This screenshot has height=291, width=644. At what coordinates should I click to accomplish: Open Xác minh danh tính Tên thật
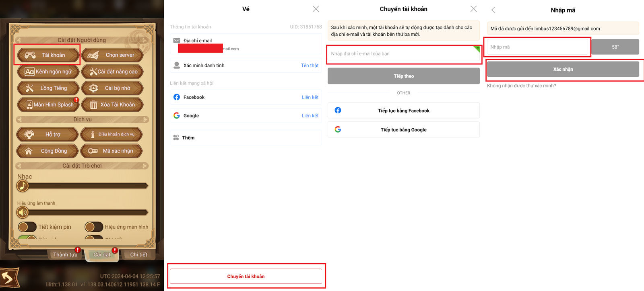[310, 66]
